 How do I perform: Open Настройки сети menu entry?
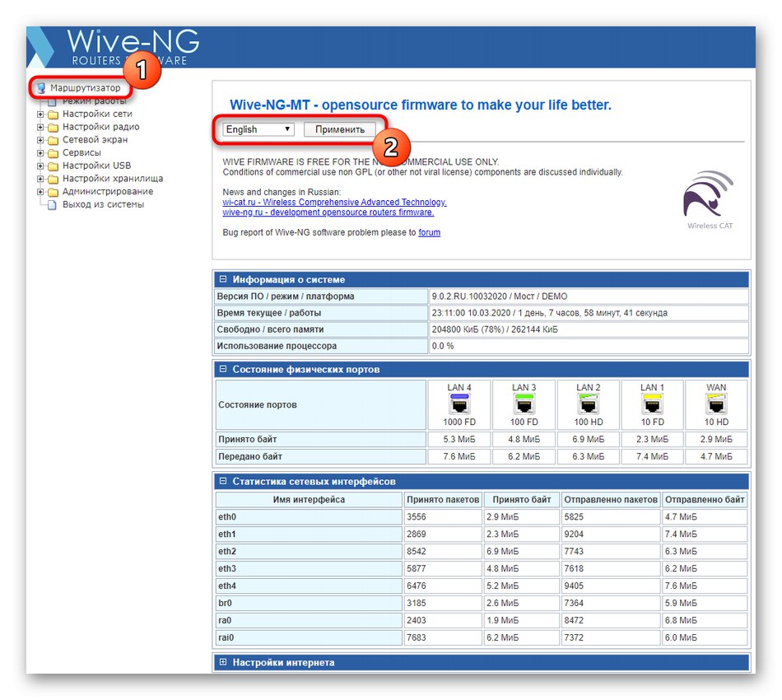point(97,114)
